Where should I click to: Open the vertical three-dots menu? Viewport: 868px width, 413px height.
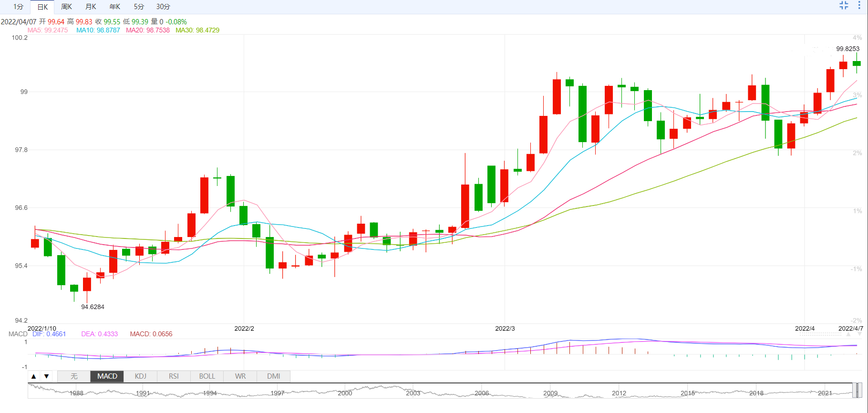[x=859, y=5]
